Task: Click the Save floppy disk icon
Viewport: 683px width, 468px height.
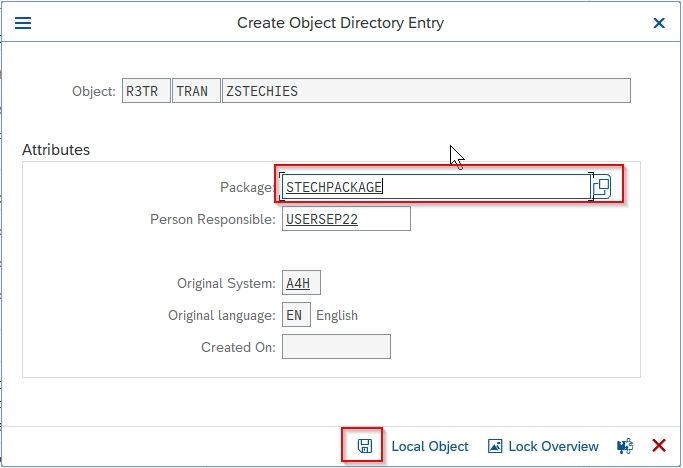Action: point(365,446)
